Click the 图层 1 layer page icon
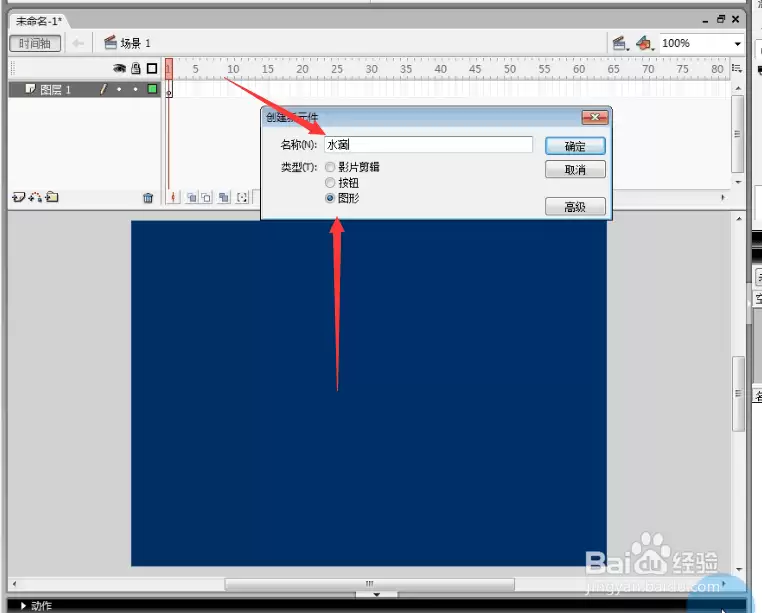 pyautogui.click(x=30, y=88)
